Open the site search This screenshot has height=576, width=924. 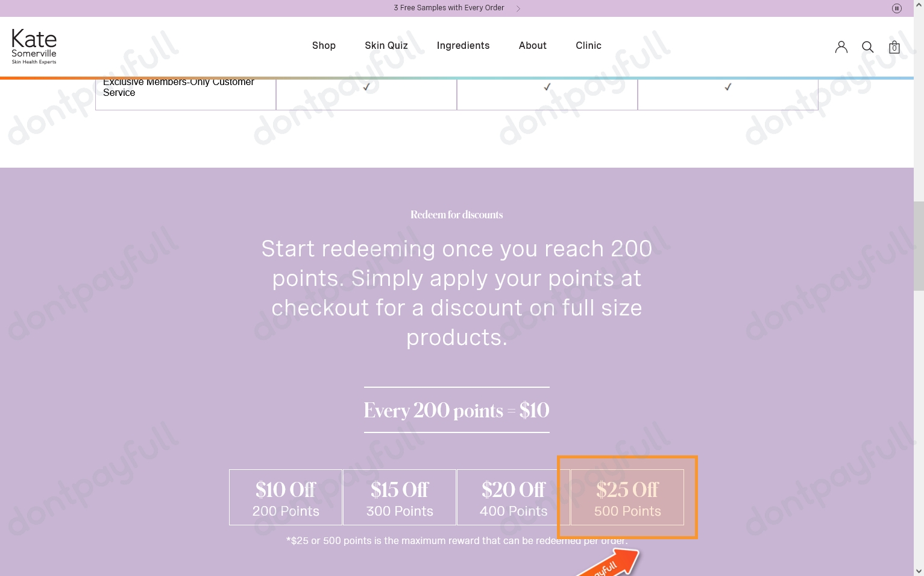point(867,46)
